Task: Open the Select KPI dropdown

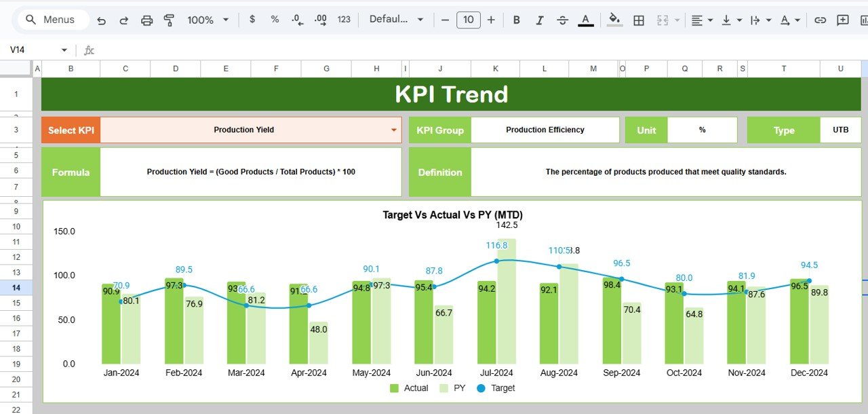Action: 394,130
